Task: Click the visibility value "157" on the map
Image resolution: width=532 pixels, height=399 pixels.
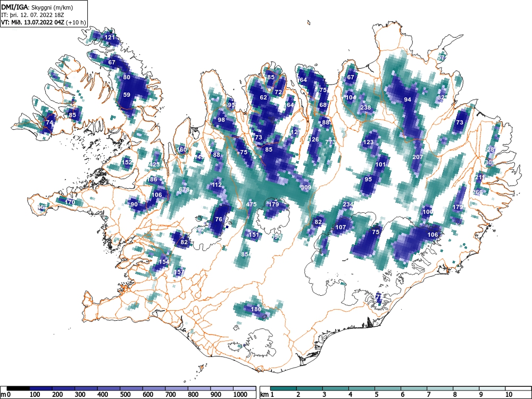Action: pyautogui.click(x=179, y=272)
